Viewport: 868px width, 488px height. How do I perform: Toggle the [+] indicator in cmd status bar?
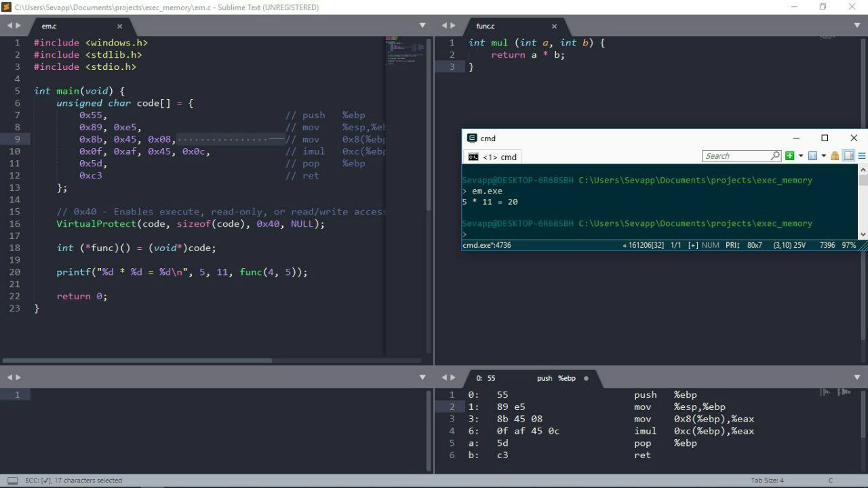(x=692, y=245)
